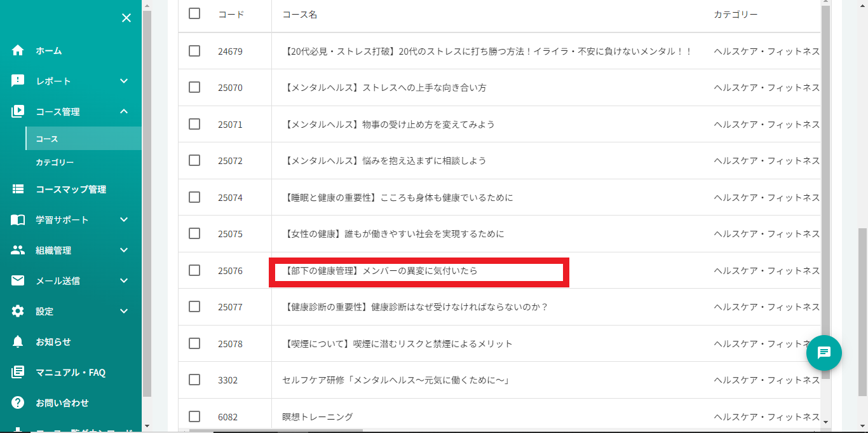The image size is (868, 433).
Task: Open course 【喫煙について】喫煙に潜むリスクと禁煙によるメリット
Action: 397,344
